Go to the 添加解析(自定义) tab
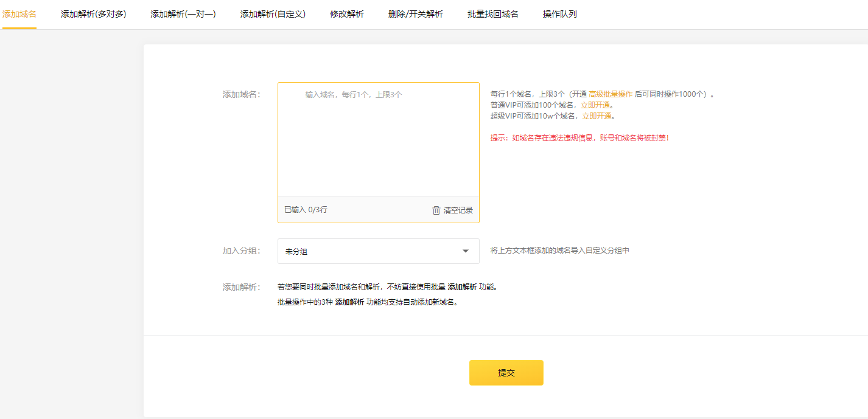 [273, 14]
